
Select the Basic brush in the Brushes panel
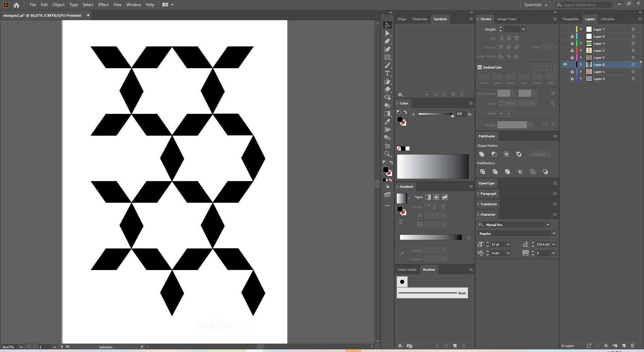click(x=432, y=293)
